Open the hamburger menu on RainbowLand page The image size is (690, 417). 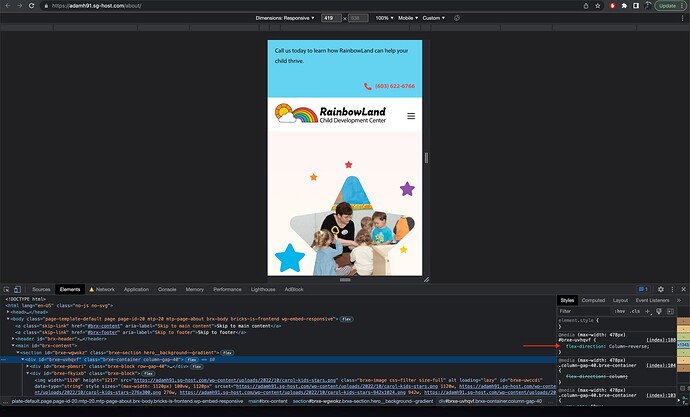[x=411, y=116]
